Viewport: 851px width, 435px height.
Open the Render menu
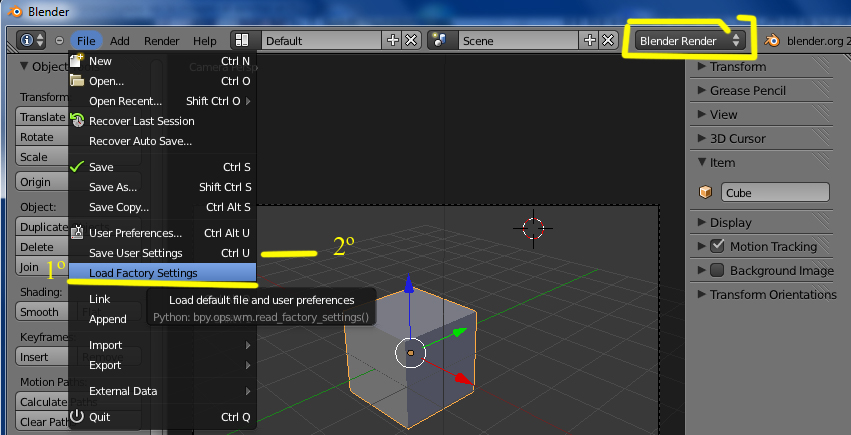click(162, 41)
